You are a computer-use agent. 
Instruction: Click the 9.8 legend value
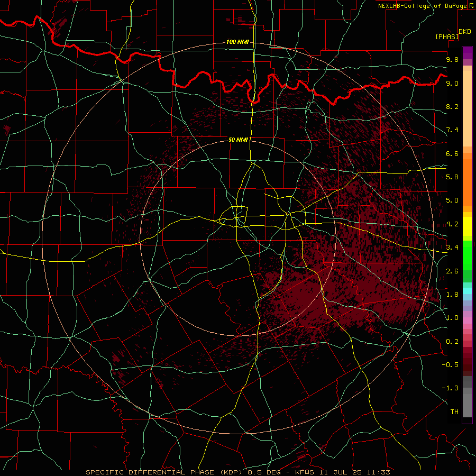point(452,59)
